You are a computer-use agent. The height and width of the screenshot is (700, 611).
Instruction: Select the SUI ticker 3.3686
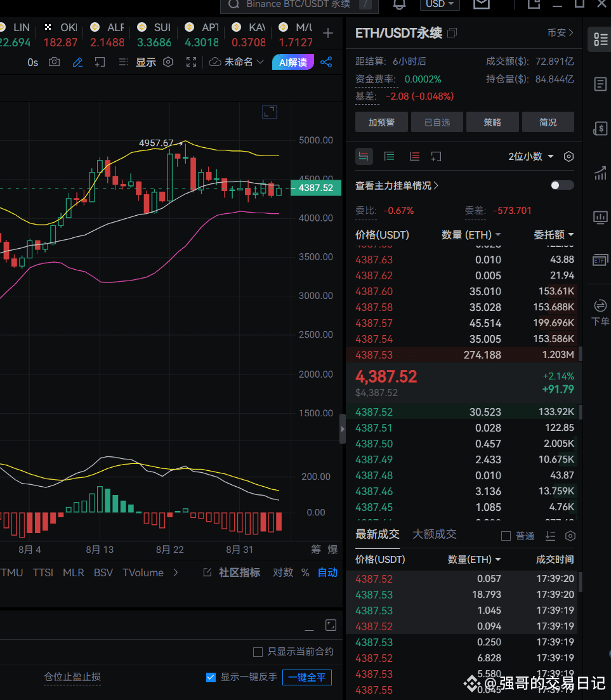(x=154, y=35)
